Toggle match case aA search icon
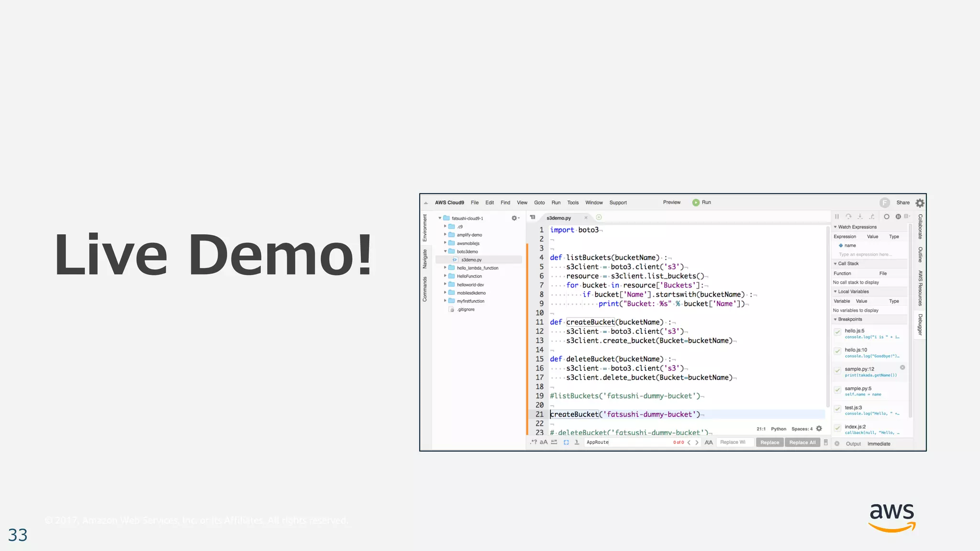Image resolution: width=980 pixels, height=551 pixels. pyautogui.click(x=544, y=442)
